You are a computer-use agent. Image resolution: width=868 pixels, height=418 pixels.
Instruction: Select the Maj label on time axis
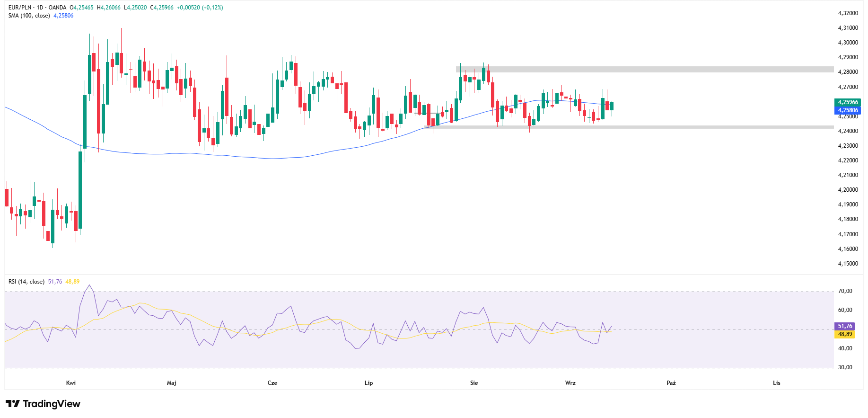tap(172, 383)
